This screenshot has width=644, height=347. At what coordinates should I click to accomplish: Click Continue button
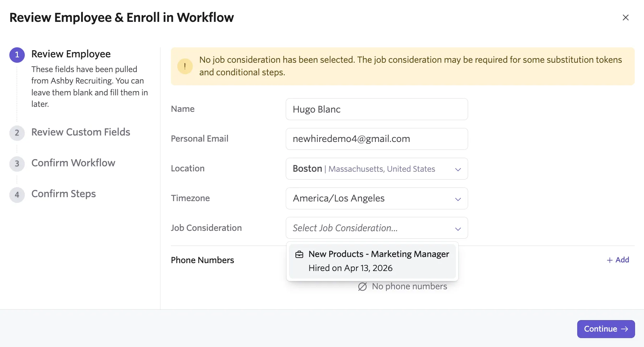tap(606, 329)
